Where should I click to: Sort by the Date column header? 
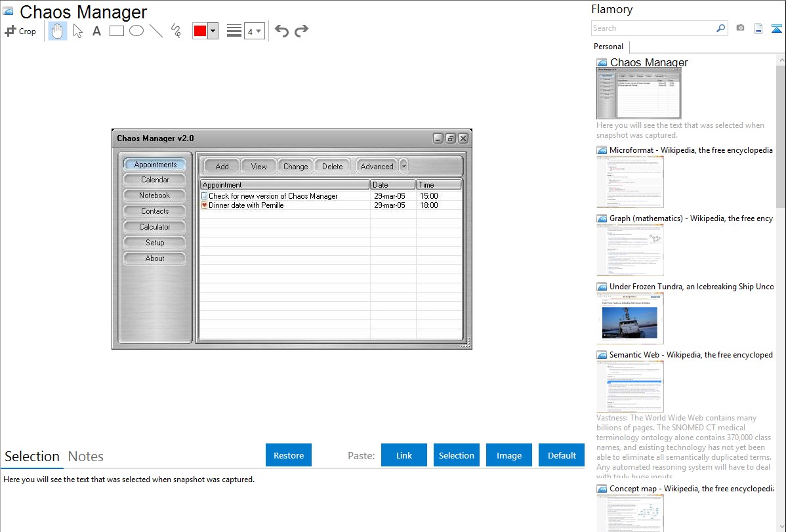(392, 185)
